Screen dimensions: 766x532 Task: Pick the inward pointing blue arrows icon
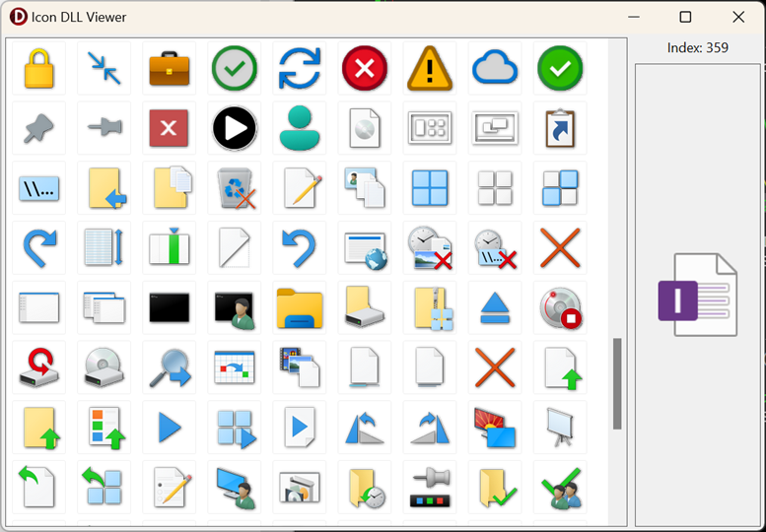[x=104, y=68]
